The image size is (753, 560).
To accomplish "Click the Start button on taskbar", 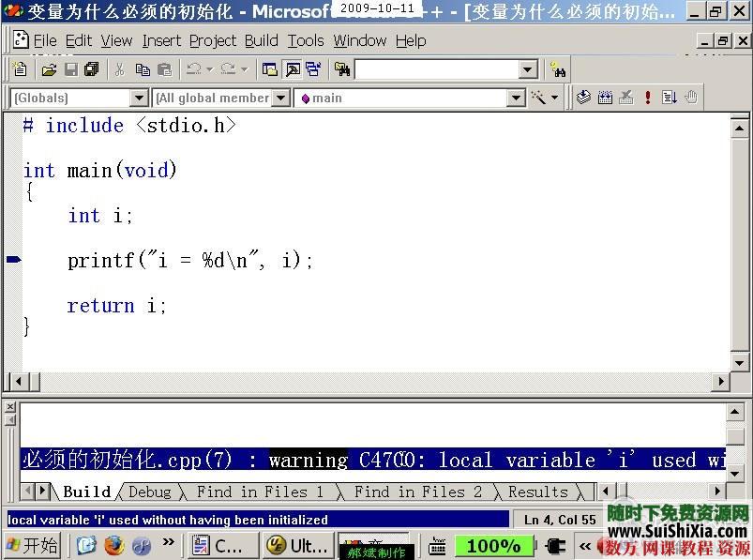I will 32,545.
